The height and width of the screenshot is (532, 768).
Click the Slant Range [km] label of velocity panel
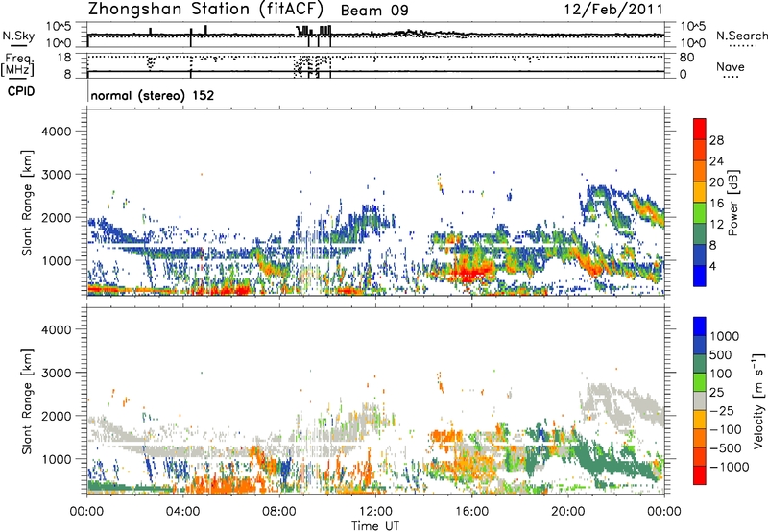tap(27, 401)
